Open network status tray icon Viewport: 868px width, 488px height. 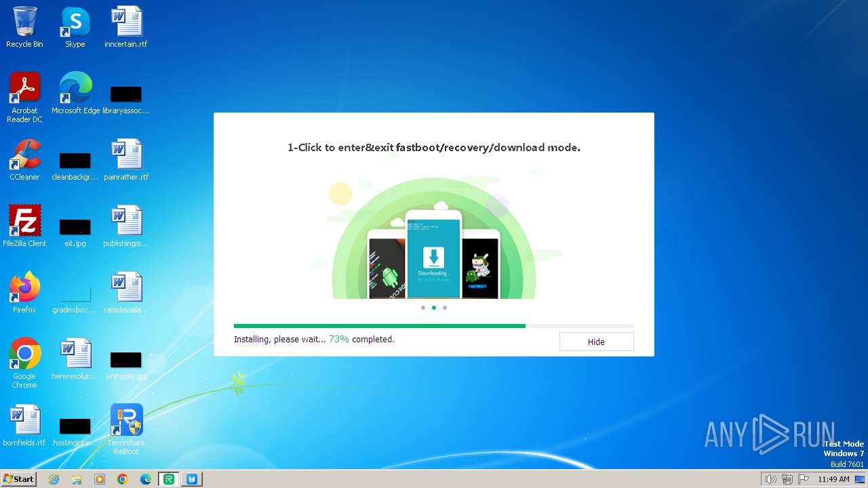pos(787,479)
